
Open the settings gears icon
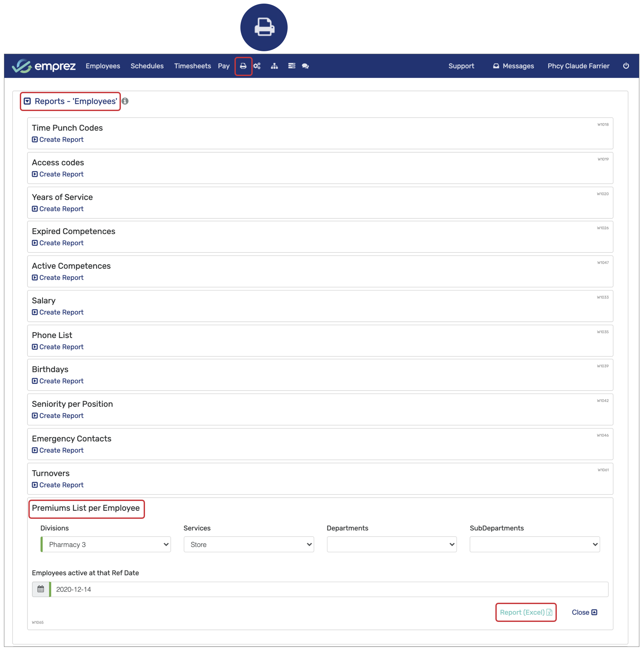click(257, 66)
